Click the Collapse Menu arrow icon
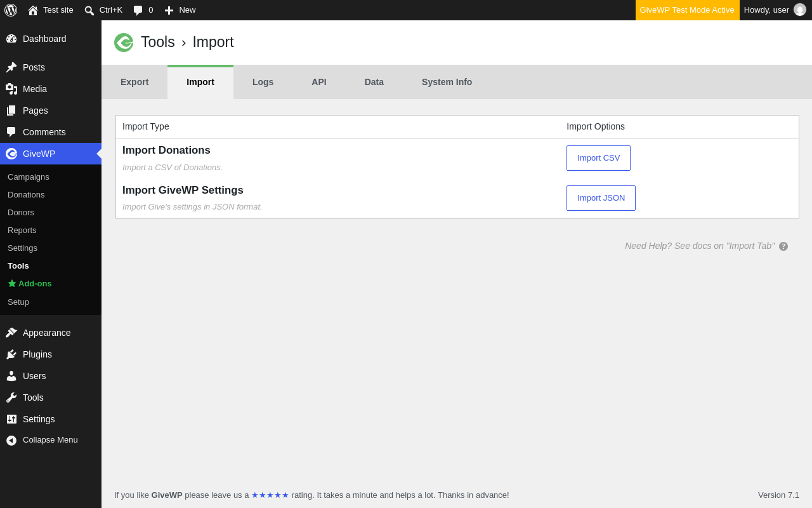Viewport: 812px width, 508px height. point(11,440)
